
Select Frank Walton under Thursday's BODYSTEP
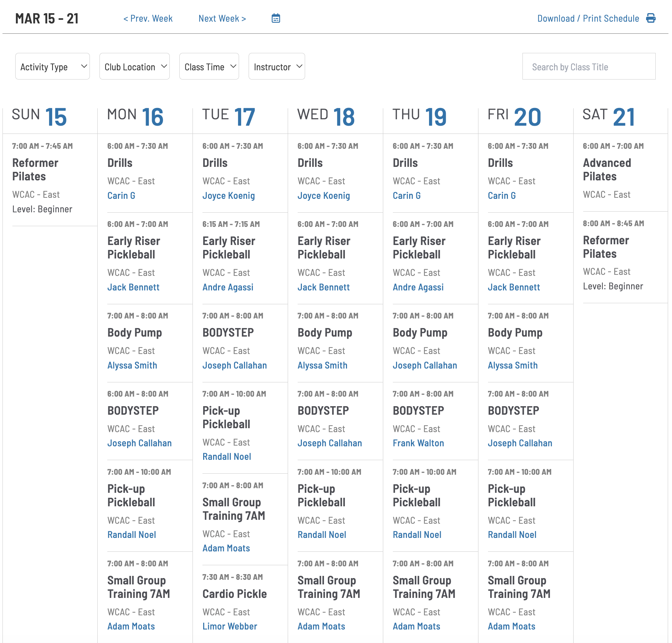[x=418, y=443]
